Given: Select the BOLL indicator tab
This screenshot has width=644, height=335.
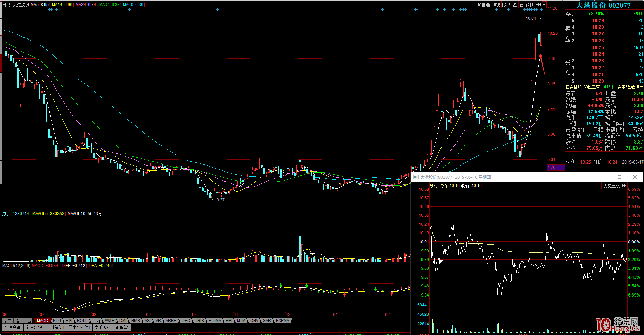Looking at the screenshot, I should [x=82, y=321].
